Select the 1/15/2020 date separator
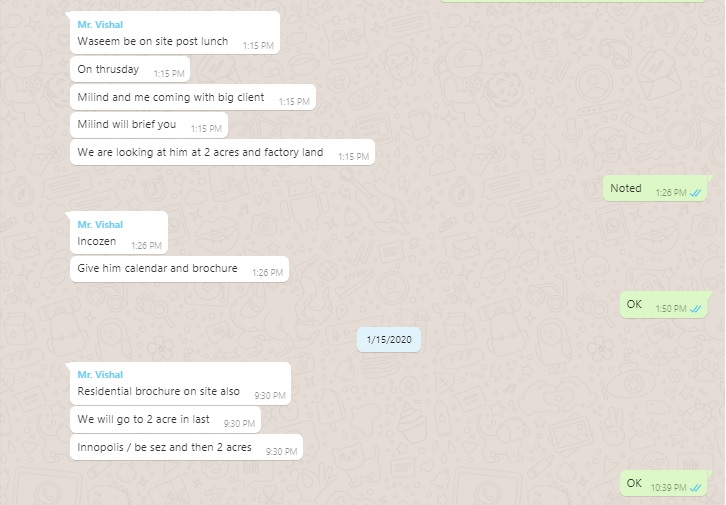The height and width of the screenshot is (505, 726). 389,339
